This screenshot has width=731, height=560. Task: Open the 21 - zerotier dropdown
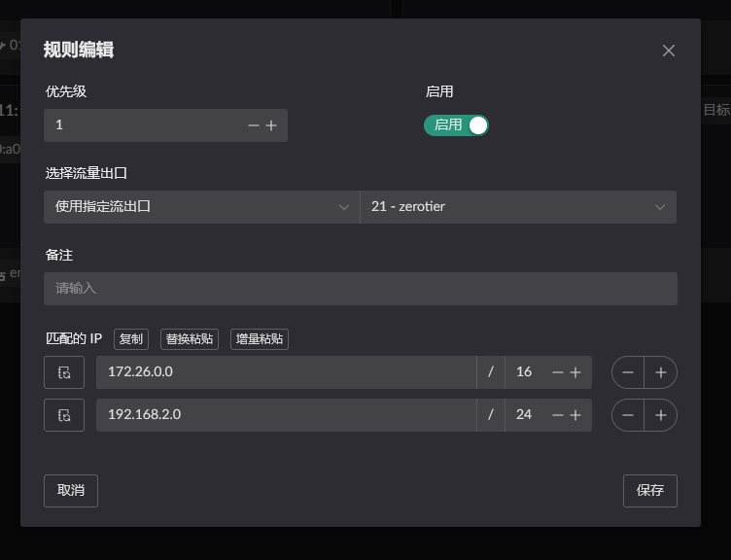[517, 207]
